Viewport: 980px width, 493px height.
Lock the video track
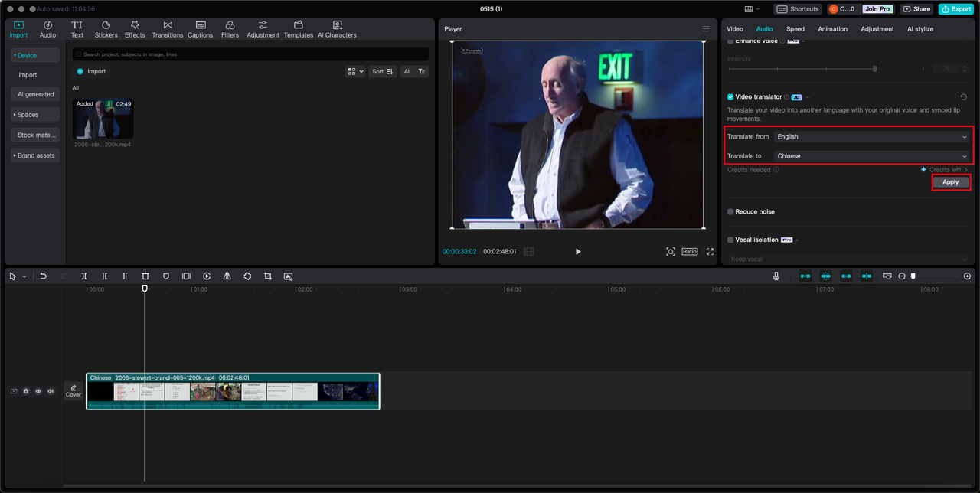(x=26, y=391)
